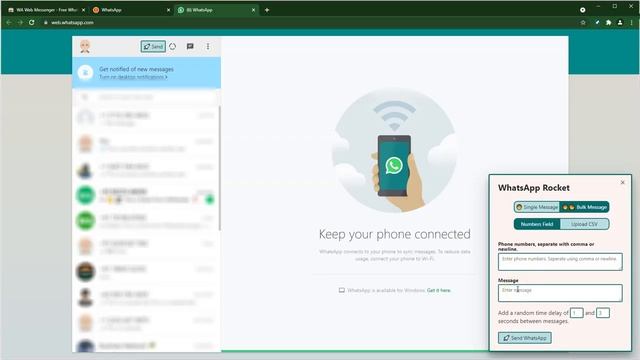640x360 pixels.
Task: Click into the Message text box
Action: (x=560, y=293)
